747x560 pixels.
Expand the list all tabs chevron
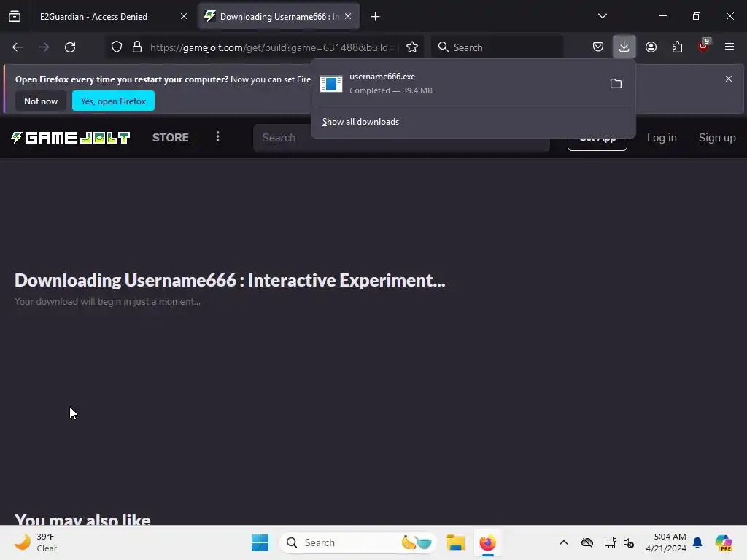pyautogui.click(x=603, y=16)
